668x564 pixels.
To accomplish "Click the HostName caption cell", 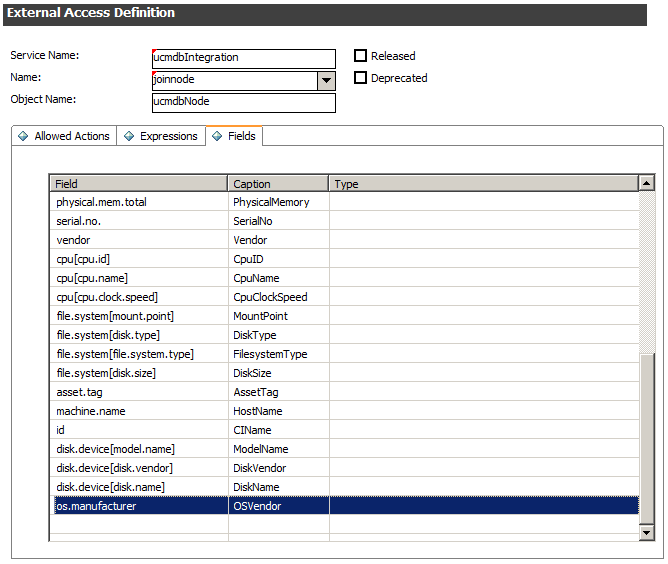I will pyautogui.click(x=278, y=411).
